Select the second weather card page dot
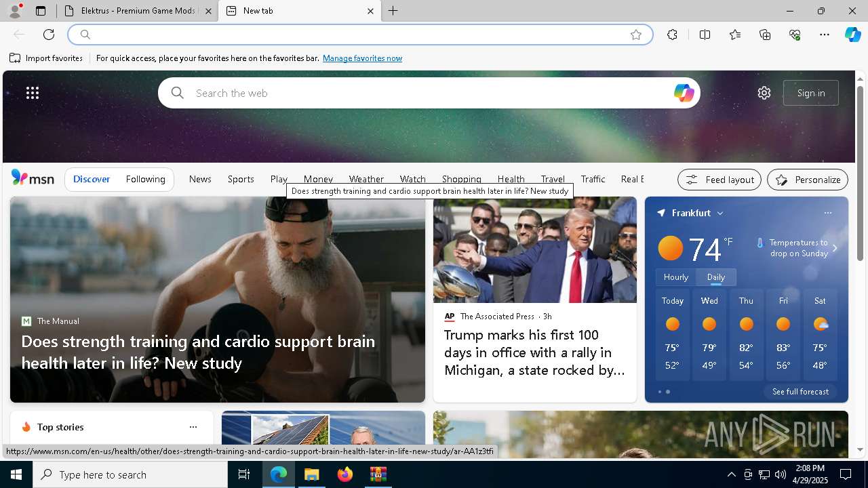This screenshot has width=868, height=488. (668, 392)
